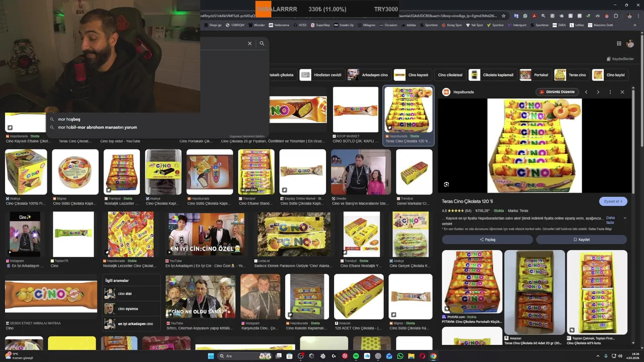Open the Adidas bookmark
Viewport: 644px width, 362px height.
tap(409, 25)
